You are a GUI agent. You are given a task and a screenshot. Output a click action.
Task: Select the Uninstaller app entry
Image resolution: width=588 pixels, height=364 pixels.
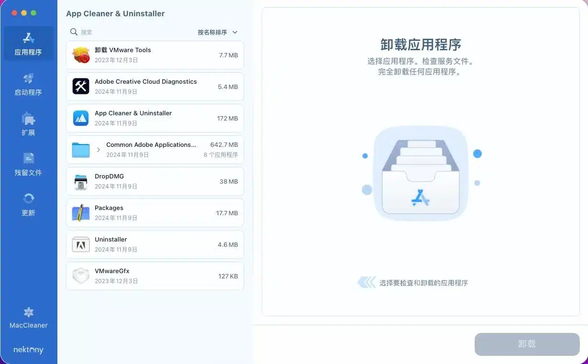155,244
